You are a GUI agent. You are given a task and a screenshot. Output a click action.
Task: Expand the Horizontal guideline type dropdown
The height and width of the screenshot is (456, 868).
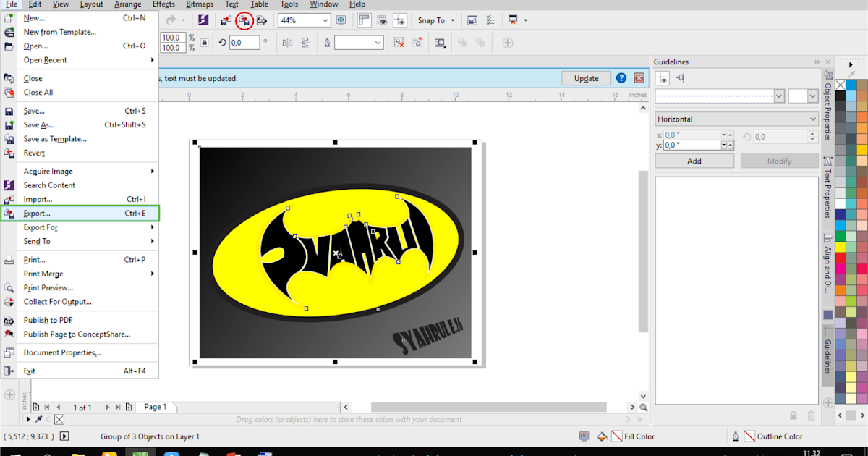[812, 119]
